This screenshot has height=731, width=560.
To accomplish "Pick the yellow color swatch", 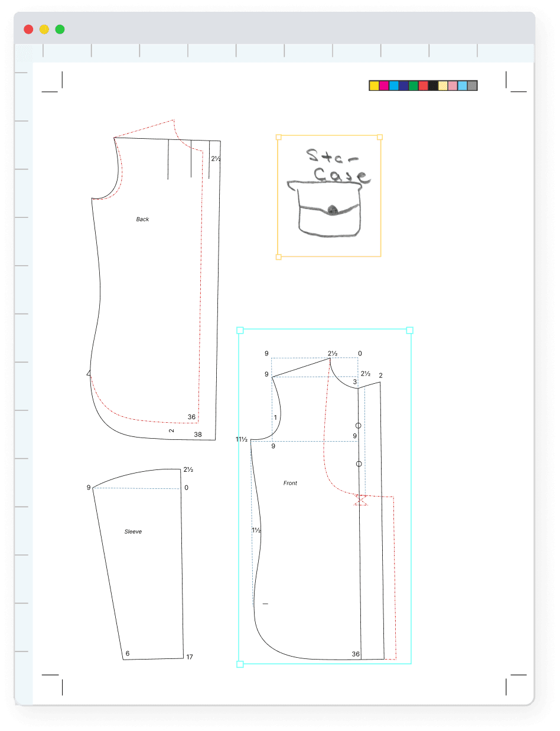I will pyautogui.click(x=374, y=86).
